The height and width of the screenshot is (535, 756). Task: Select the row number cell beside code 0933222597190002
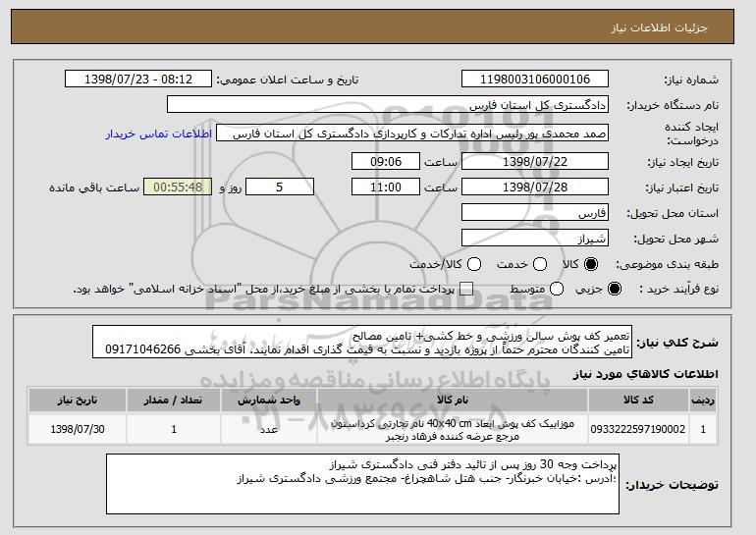tap(703, 429)
